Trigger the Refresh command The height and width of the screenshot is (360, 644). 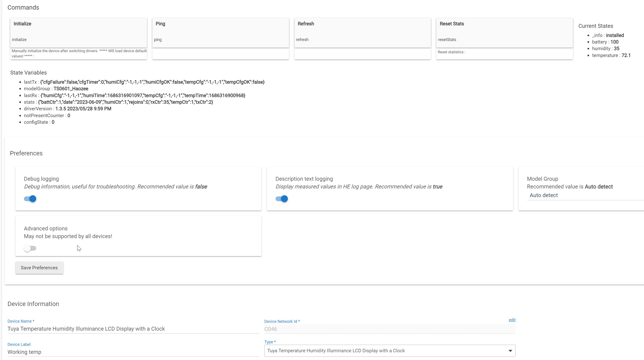[x=363, y=33]
